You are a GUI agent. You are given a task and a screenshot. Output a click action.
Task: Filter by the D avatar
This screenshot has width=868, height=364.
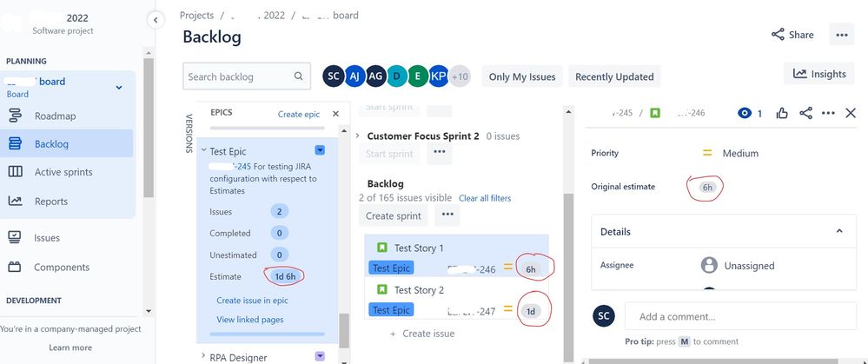tap(396, 76)
